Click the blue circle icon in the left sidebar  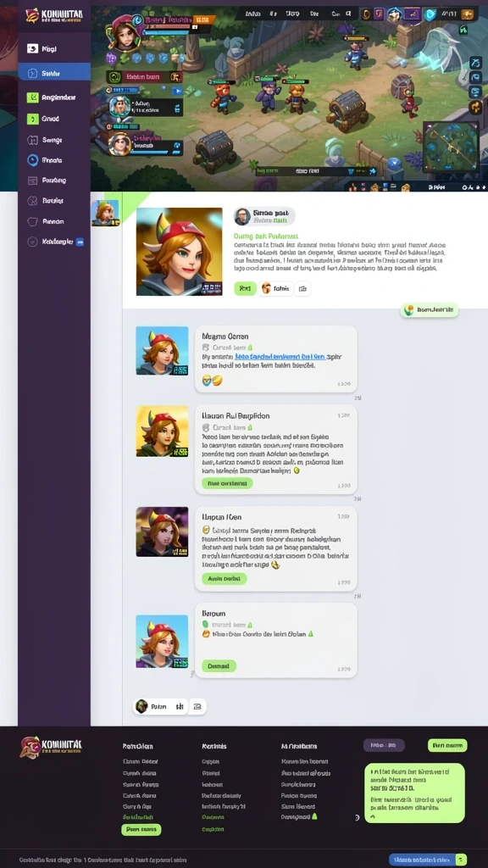[33, 160]
